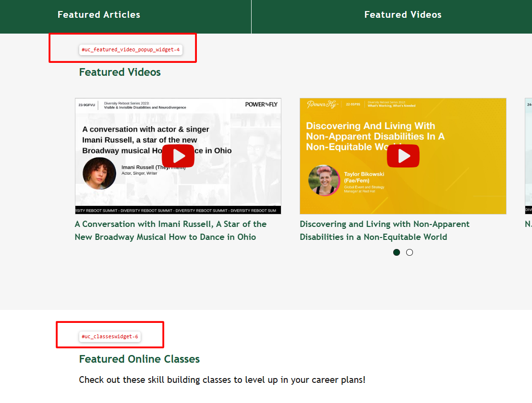Select the first filled carousel dot
This screenshot has width=532, height=403.
397,252
